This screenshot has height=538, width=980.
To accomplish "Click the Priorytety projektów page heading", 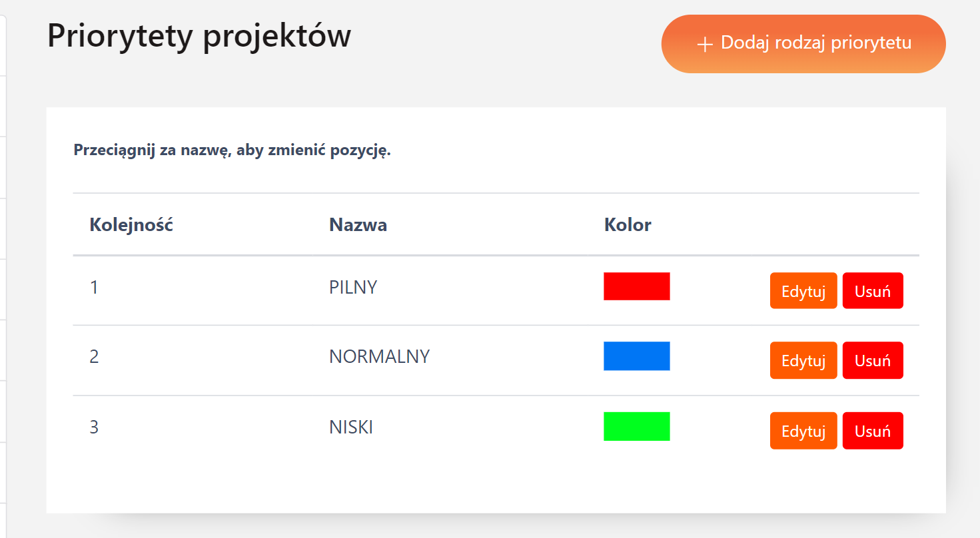I will (x=199, y=36).
